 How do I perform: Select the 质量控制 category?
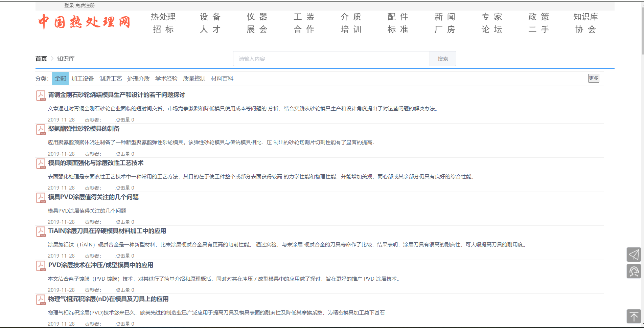click(194, 79)
